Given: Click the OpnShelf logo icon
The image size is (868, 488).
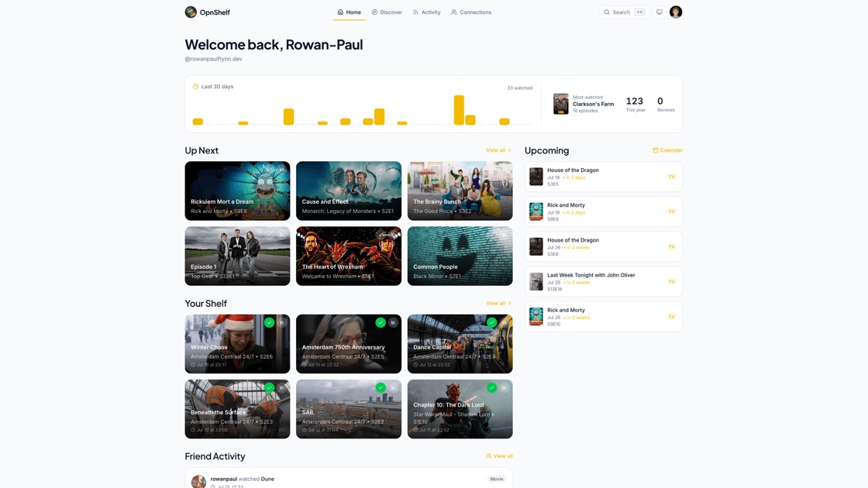Looking at the screenshot, I should pos(191,12).
